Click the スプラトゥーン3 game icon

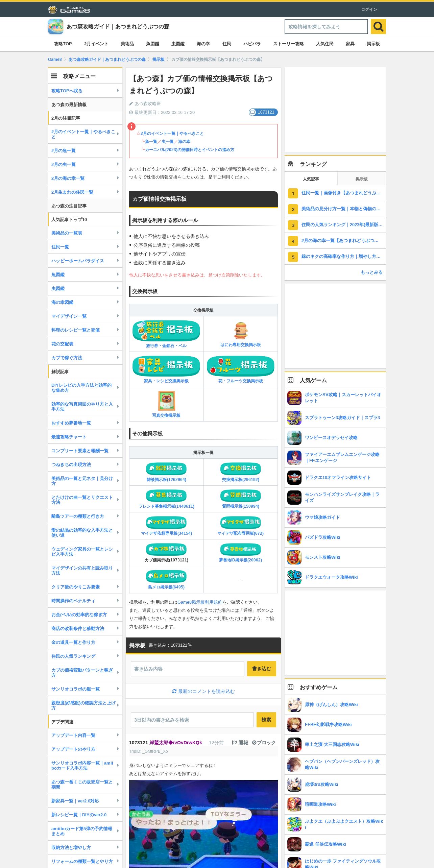(x=294, y=418)
